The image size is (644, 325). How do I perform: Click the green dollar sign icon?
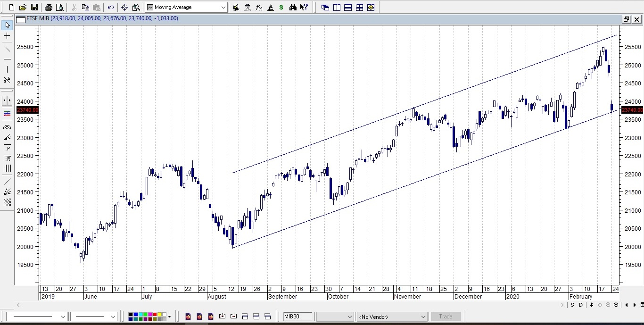tap(281, 7)
